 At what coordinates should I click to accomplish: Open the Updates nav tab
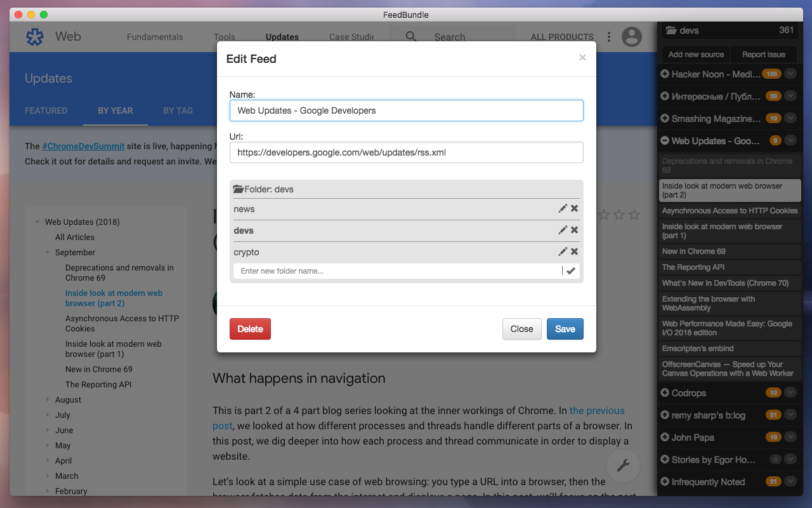click(282, 37)
